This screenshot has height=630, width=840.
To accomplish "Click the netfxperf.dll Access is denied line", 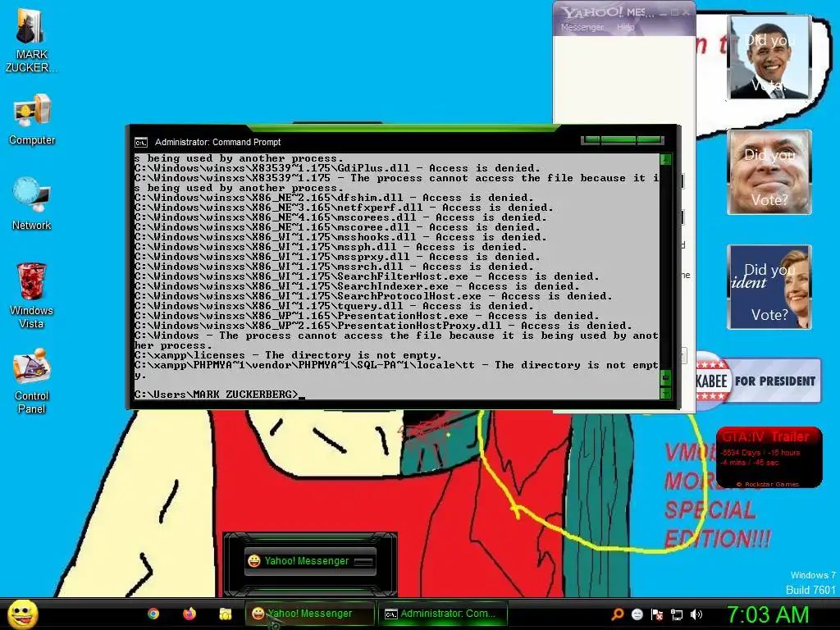I will pyautogui.click(x=344, y=208).
